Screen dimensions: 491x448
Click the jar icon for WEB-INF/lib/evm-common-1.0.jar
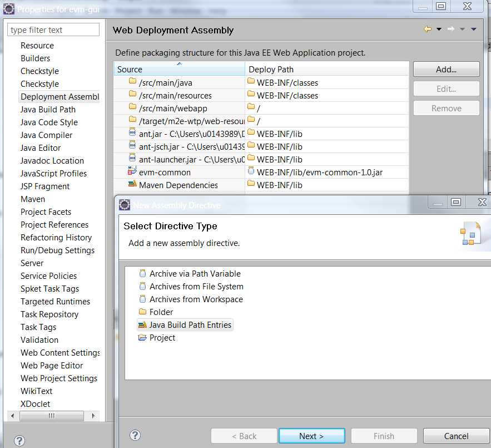click(x=251, y=170)
